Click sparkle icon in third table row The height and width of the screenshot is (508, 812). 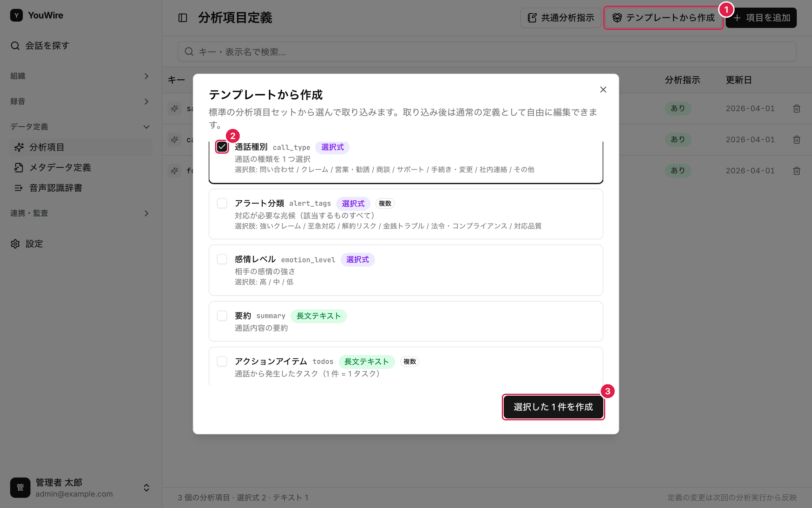tap(174, 171)
